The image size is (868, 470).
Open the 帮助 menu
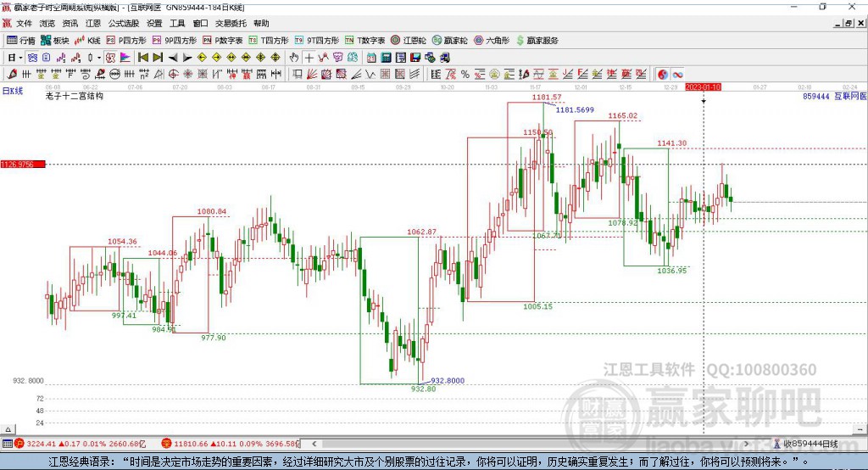click(261, 23)
